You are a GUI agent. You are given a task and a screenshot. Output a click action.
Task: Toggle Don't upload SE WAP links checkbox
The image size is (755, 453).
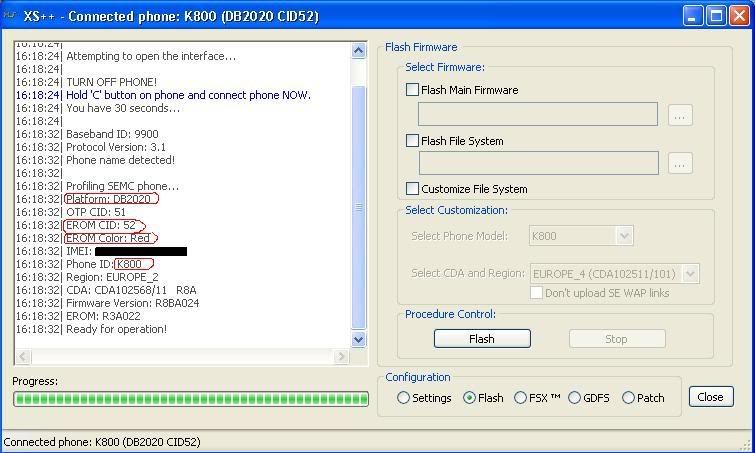[536, 293]
